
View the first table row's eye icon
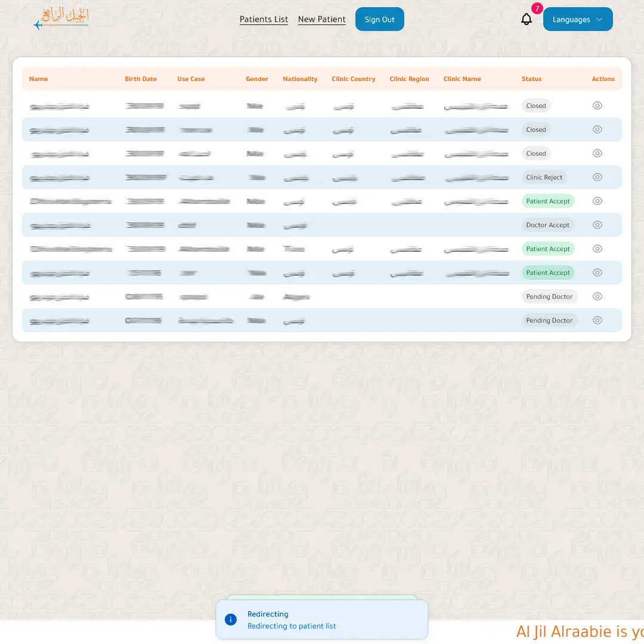pyautogui.click(x=597, y=106)
